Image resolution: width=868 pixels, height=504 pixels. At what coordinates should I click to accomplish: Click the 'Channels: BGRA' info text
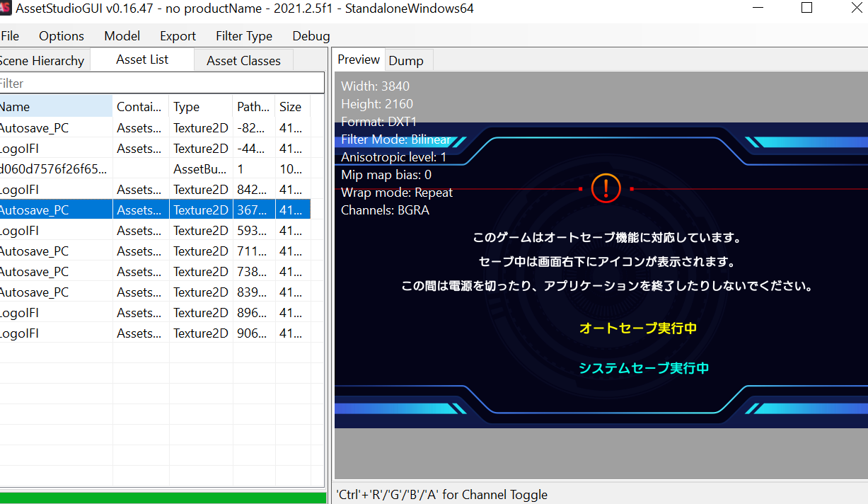(x=385, y=210)
